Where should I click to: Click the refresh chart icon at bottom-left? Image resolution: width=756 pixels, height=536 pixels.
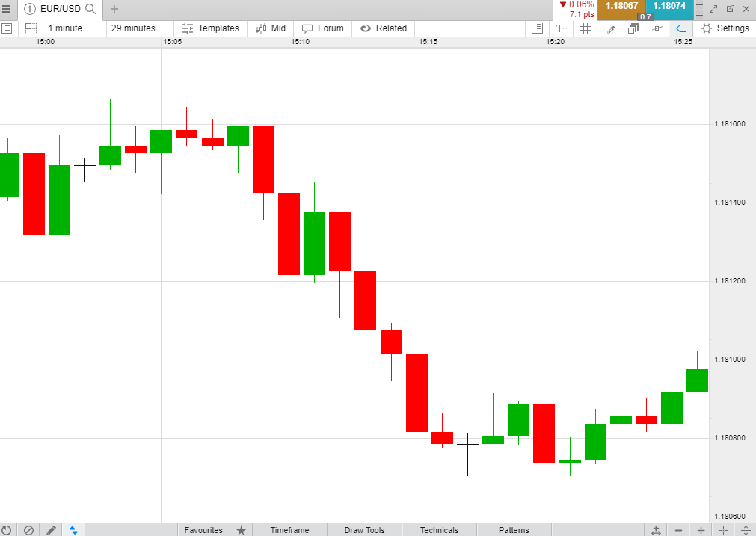(x=7, y=530)
